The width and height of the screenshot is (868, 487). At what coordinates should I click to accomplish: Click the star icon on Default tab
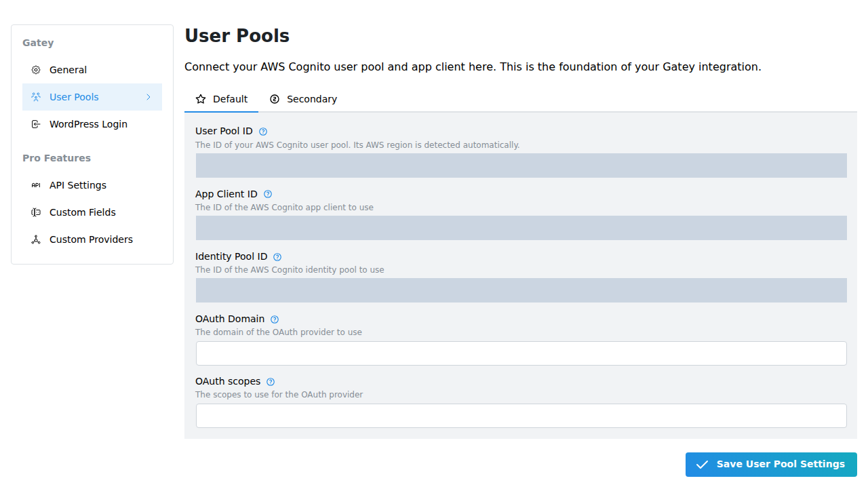(201, 99)
